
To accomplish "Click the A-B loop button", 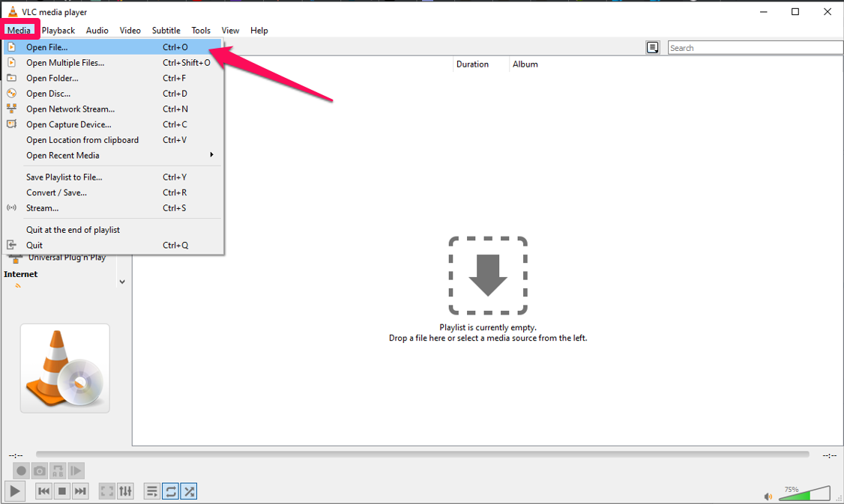I will click(58, 471).
